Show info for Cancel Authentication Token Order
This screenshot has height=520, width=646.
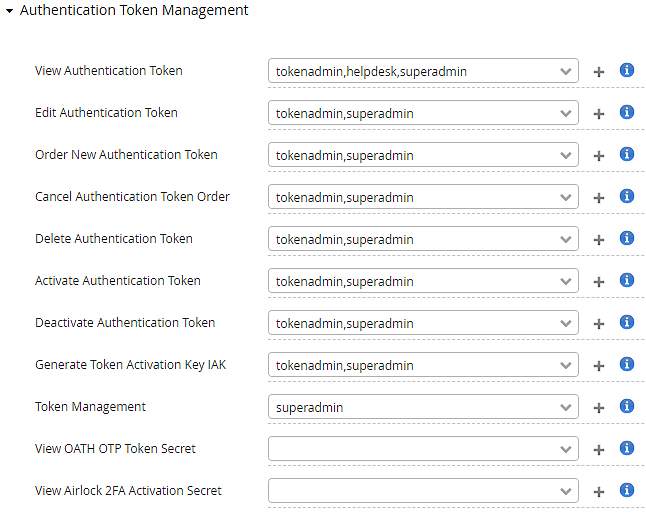627,197
